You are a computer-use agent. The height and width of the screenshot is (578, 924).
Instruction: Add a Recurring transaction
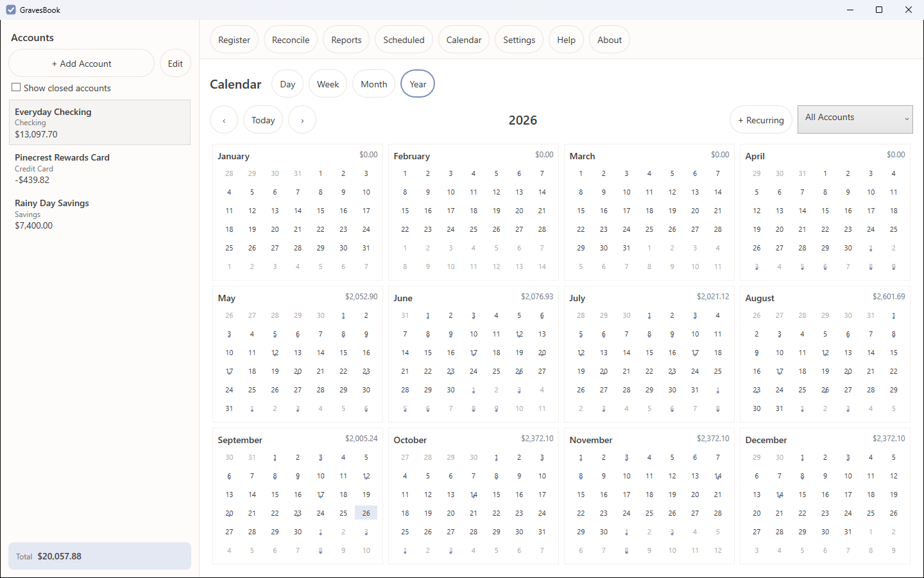click(761, 120)
